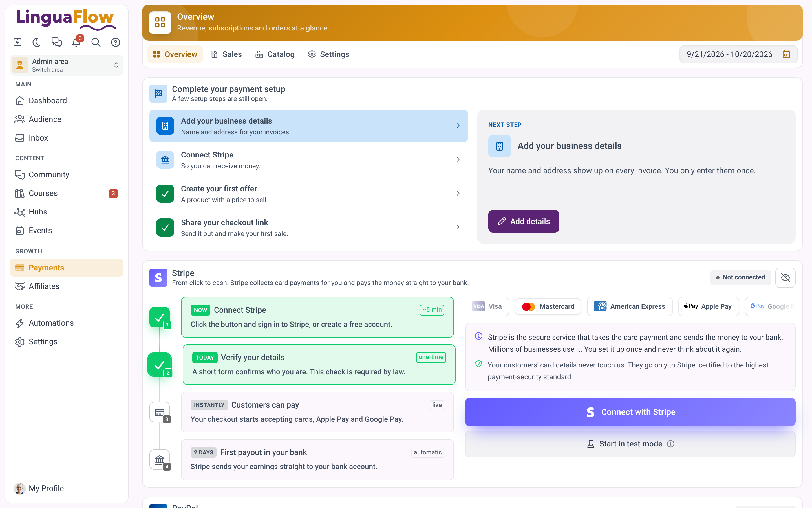
Task: Open Inbox in sidebar
Action: 67,138
